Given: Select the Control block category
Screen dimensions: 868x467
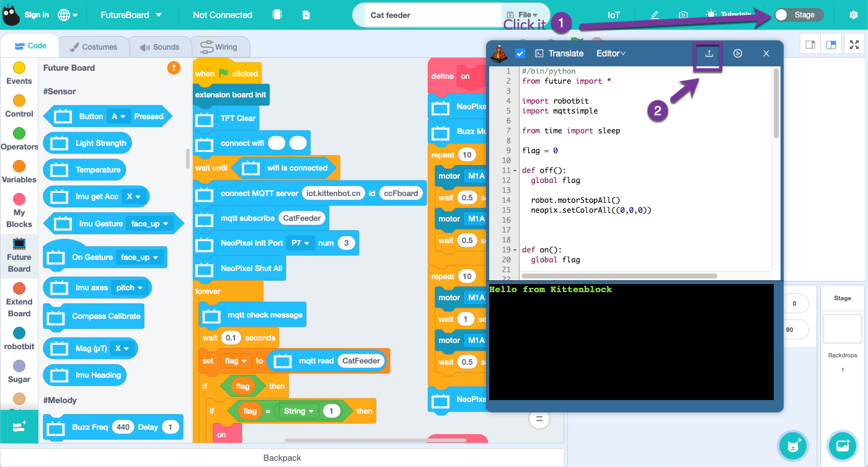Looking at the screenshot, I should (19, 106).
